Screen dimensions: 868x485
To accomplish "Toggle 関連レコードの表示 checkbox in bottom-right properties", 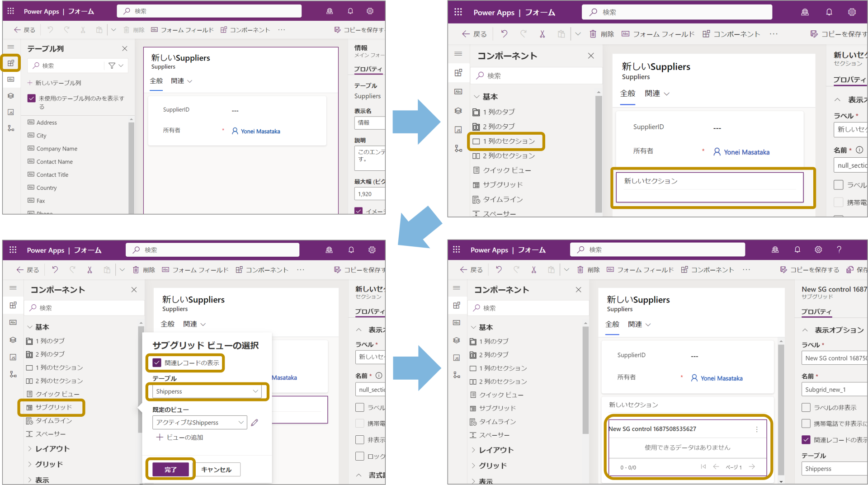I will 806,440.
